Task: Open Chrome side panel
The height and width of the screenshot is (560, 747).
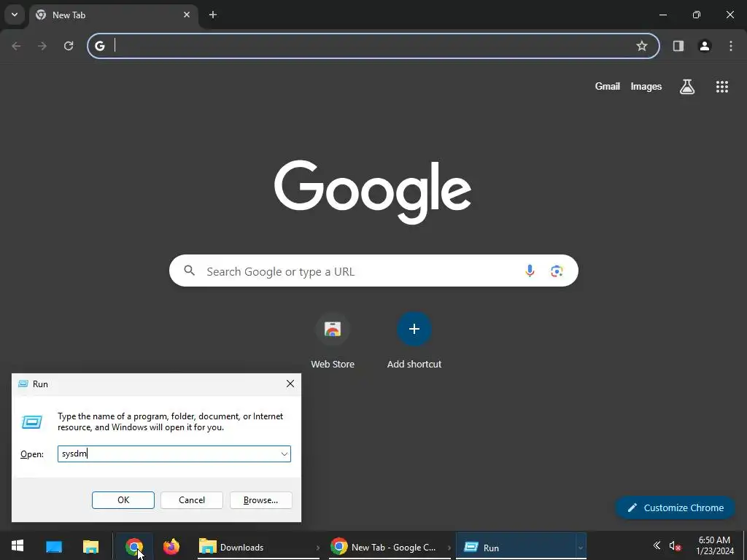Action: (x=678, y=46)
